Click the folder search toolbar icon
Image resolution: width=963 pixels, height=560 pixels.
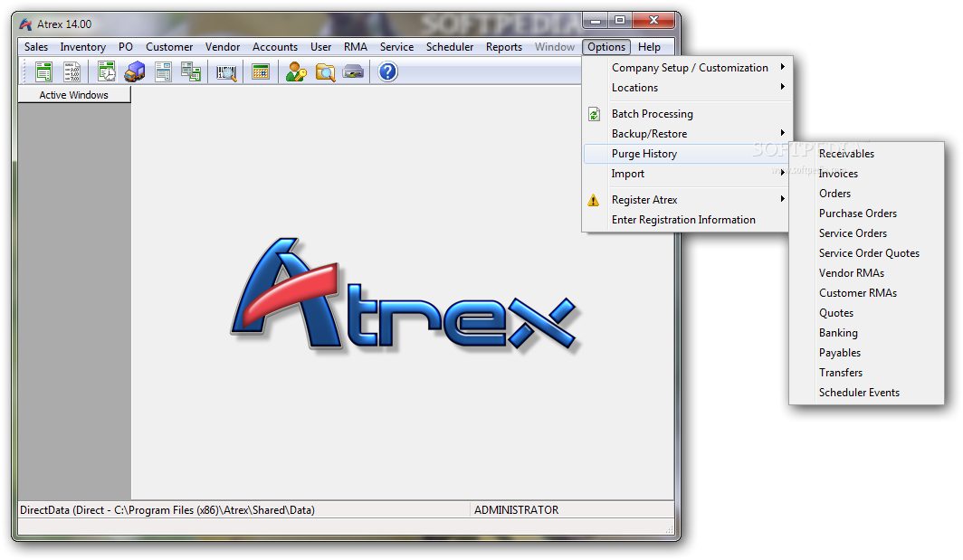325,72
